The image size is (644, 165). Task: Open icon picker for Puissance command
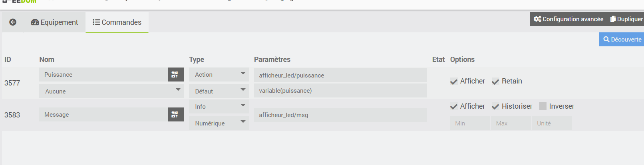point(175,75)
